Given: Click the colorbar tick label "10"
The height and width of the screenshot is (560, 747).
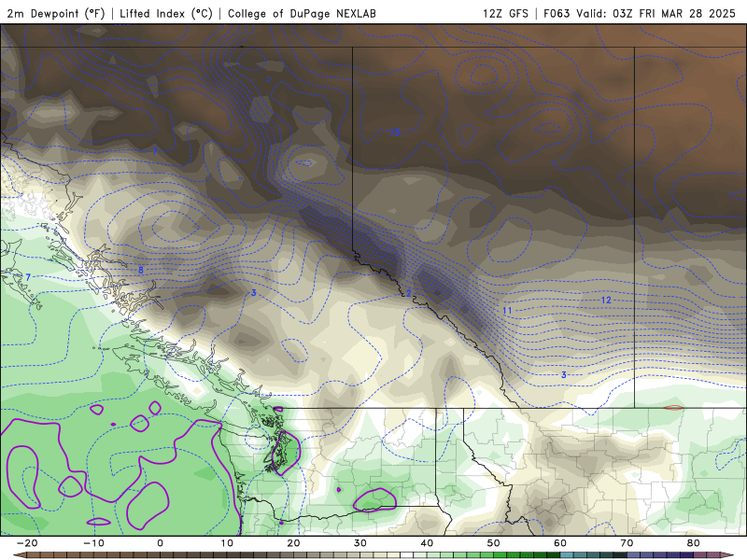Looking at the screenshot, I should pyautogui.click(x=227, y=543).
